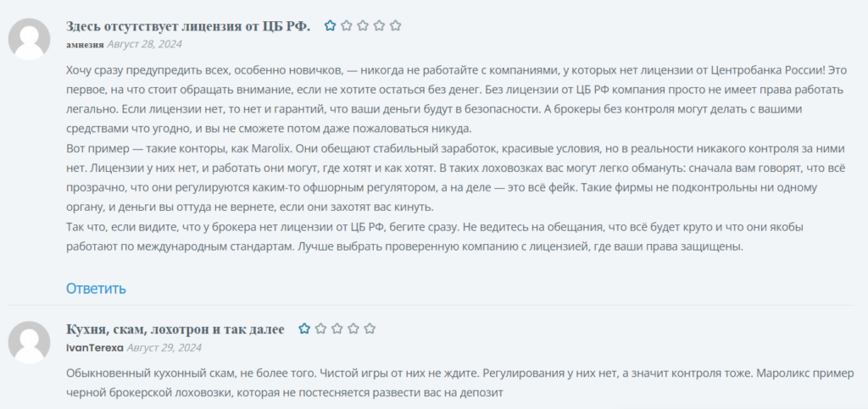
Task: Click the line starting 'черной брокерской лоховозки'
Action: pyautogui.click(x=283, y=393)
